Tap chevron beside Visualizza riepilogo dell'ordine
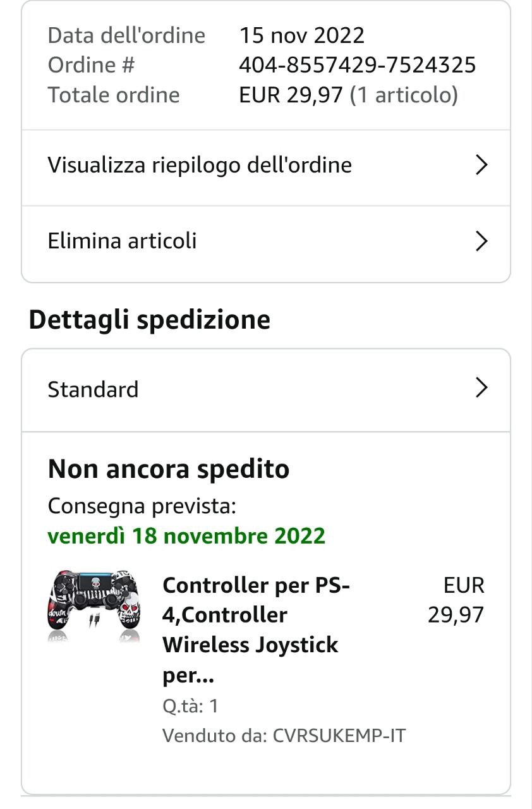The image size is (532, 809). 481,166
